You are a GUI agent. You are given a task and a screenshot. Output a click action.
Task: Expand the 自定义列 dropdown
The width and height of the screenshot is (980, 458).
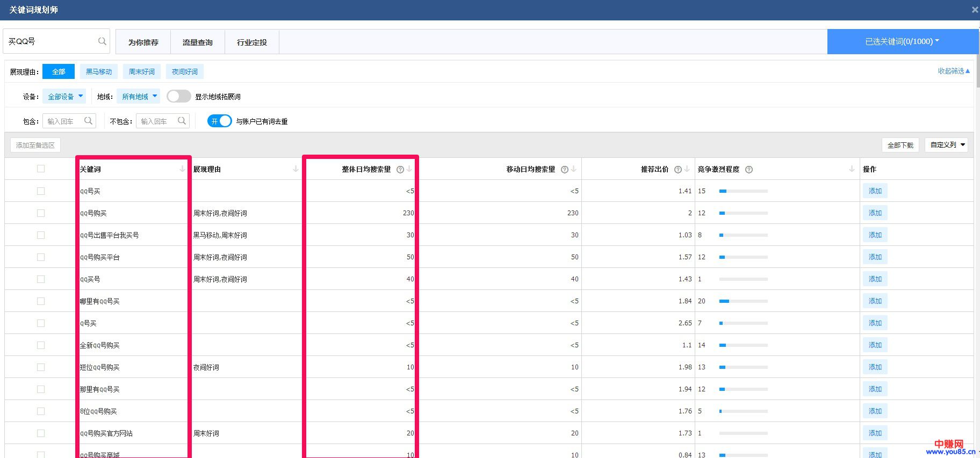[946, 145]
